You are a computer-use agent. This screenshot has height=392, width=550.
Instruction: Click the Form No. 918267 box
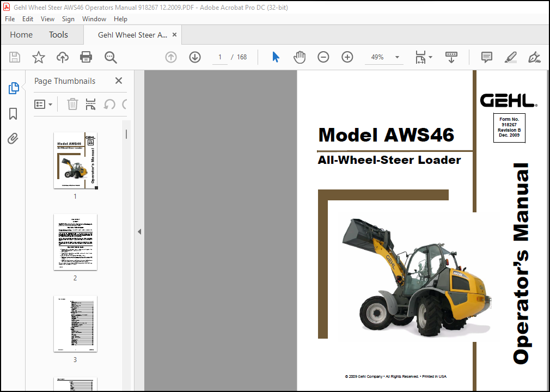pyautogui.click(x=509, y=127)
